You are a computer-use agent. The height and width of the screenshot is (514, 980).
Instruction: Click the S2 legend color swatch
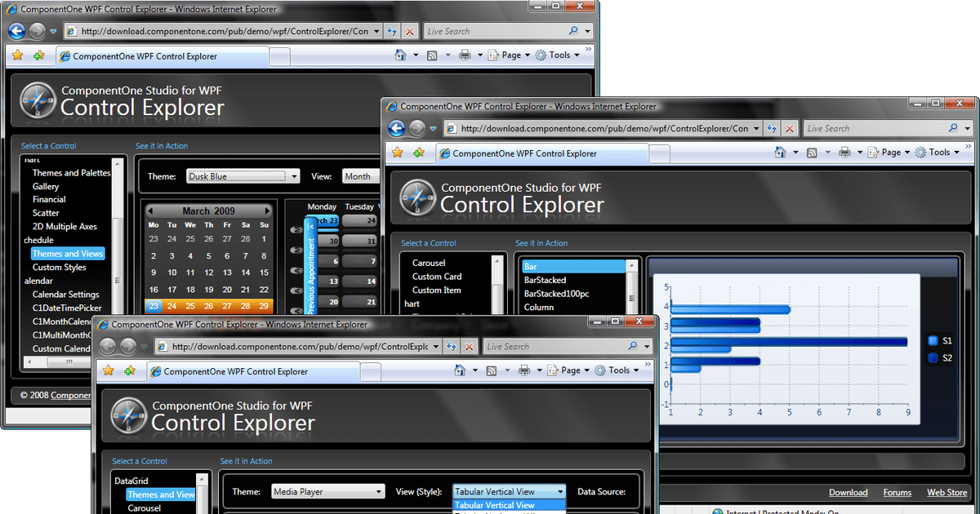(933, 357)
